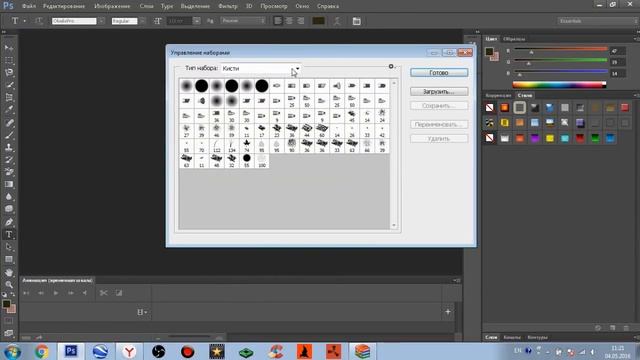Viewport: 640px width, 360px height.
Task: Select the Move tool
Action: [x=9, y=48]
